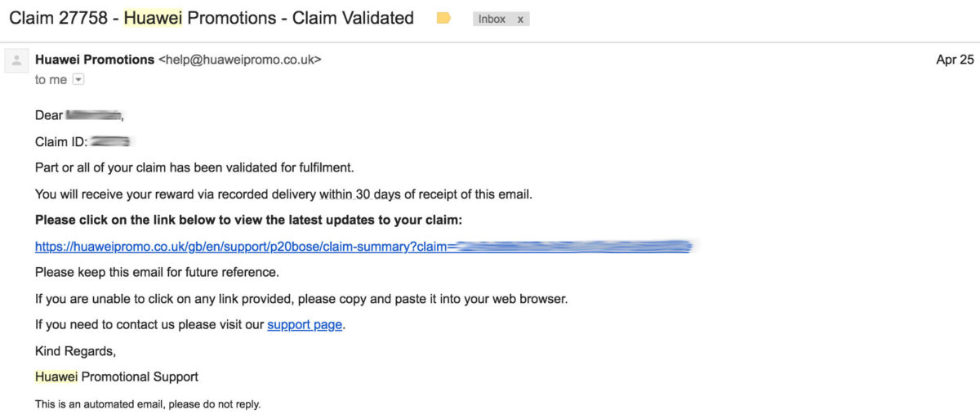Click the sender's profile avatar icon
Screen dimensions: 980x419
tap(16, 60)
